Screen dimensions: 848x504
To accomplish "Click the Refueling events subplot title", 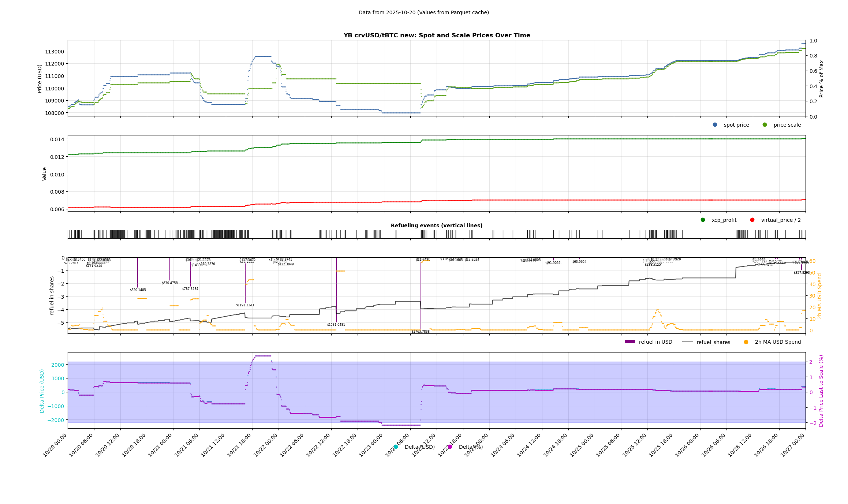I will click(436, 226).
